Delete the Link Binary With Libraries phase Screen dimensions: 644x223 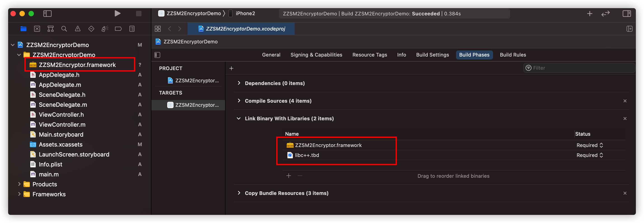pos(625,118)
